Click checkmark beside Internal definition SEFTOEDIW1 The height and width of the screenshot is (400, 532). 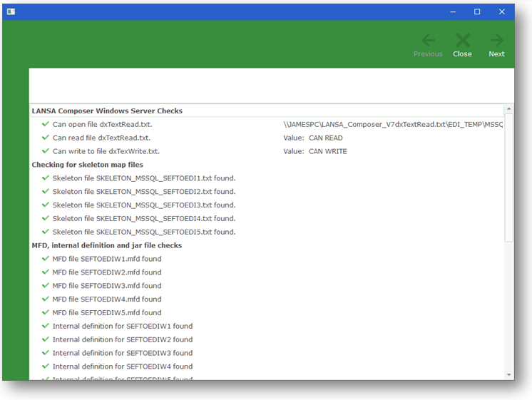coord(46,326)
